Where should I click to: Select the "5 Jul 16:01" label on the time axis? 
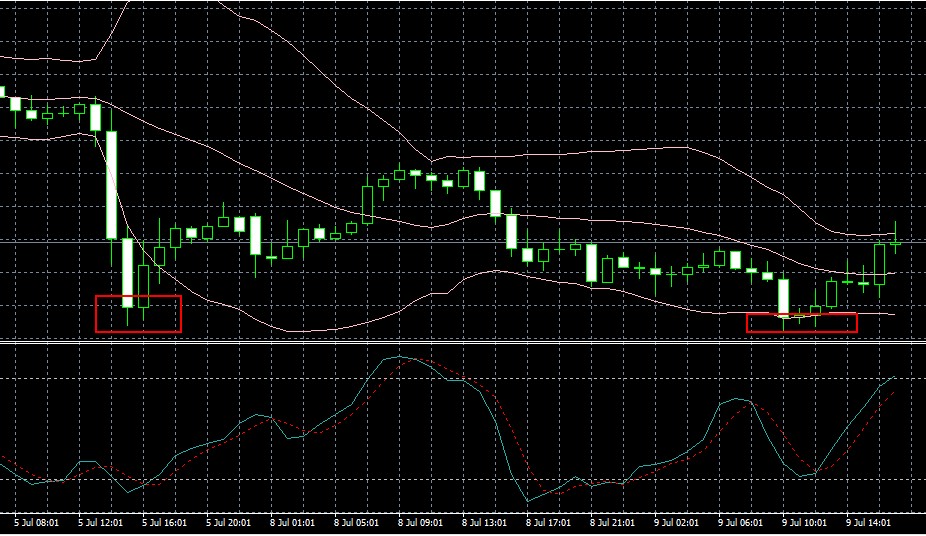[164, 522]
